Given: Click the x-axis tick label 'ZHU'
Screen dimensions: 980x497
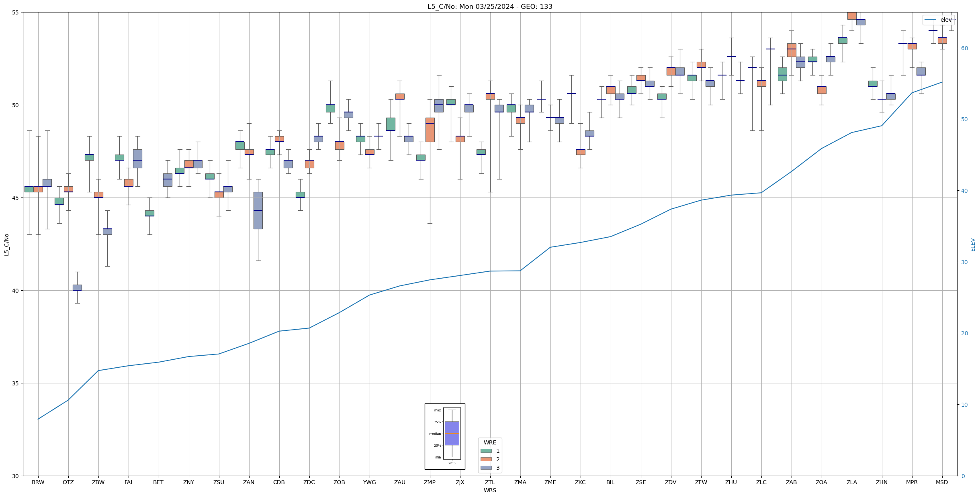Looking at the screenshot, I should (731, 482).
